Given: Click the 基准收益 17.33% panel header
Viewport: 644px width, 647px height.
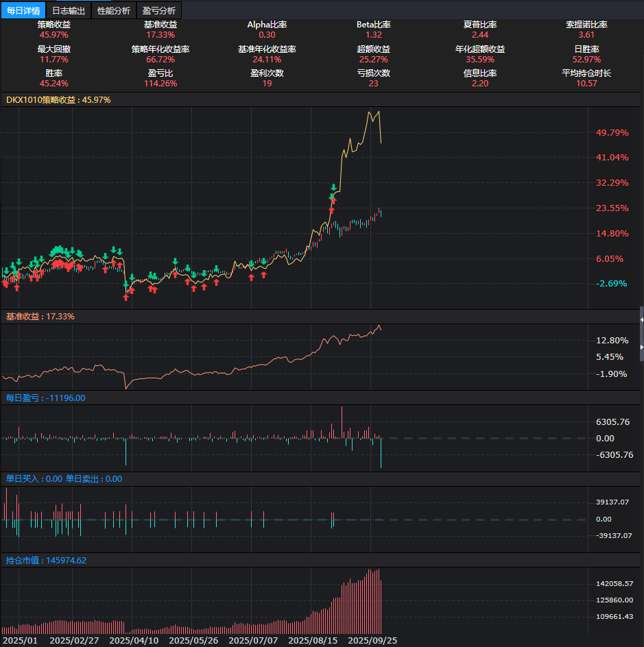Looking at the screenshot, I should click(40, 317).
